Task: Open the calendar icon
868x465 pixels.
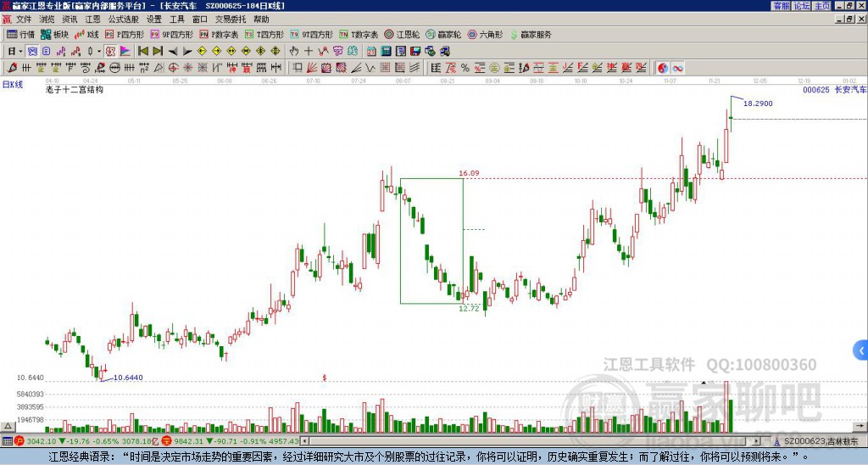Action: pyautogui.click(x=371, y=52)
